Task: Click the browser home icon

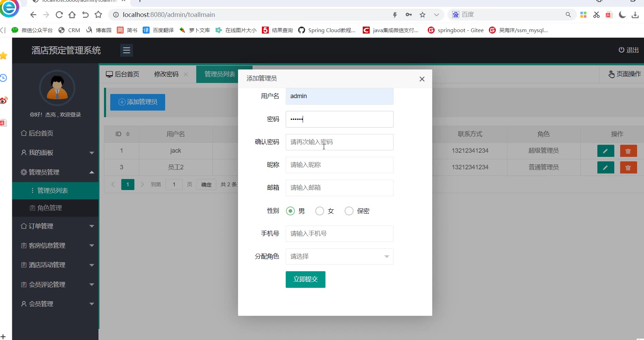Action: point(72,15)
